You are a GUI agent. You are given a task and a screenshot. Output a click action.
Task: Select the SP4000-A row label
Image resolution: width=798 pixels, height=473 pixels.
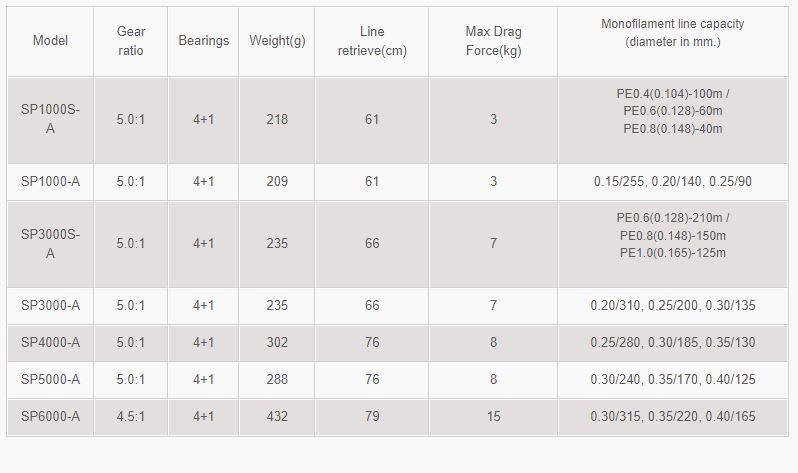50,343
